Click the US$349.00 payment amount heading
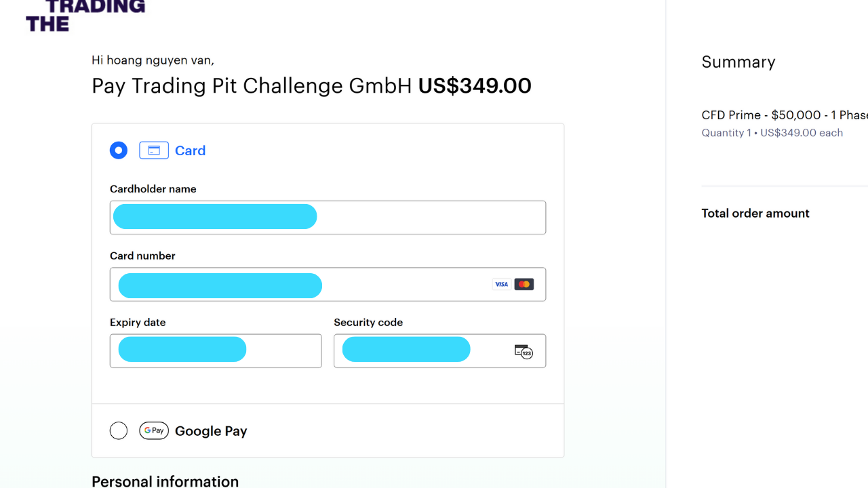The height and width of the screenshot is (488, 868). coord(475,86)
